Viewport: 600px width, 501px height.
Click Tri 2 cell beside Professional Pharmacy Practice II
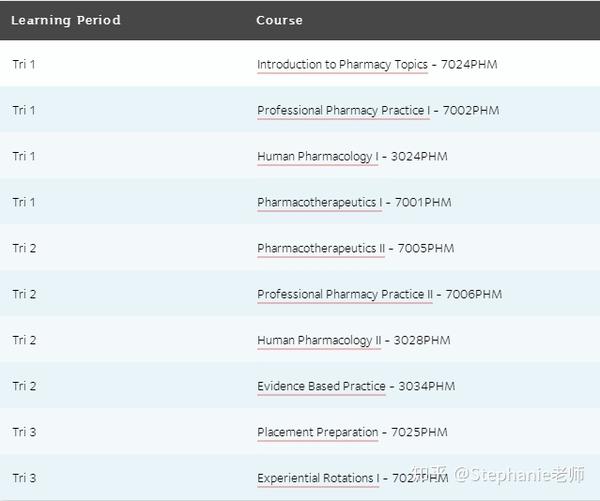point(24,294)
